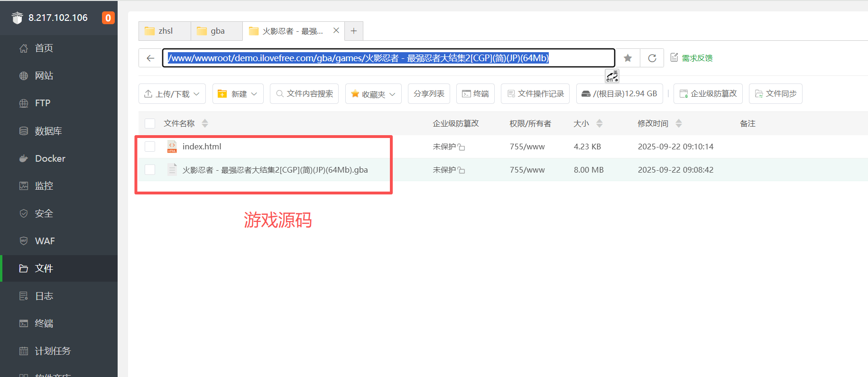Screen dimensions: 868x377
Task: Click the 文件 folder icon in sidebar
Action: click(x=24, y=268)
